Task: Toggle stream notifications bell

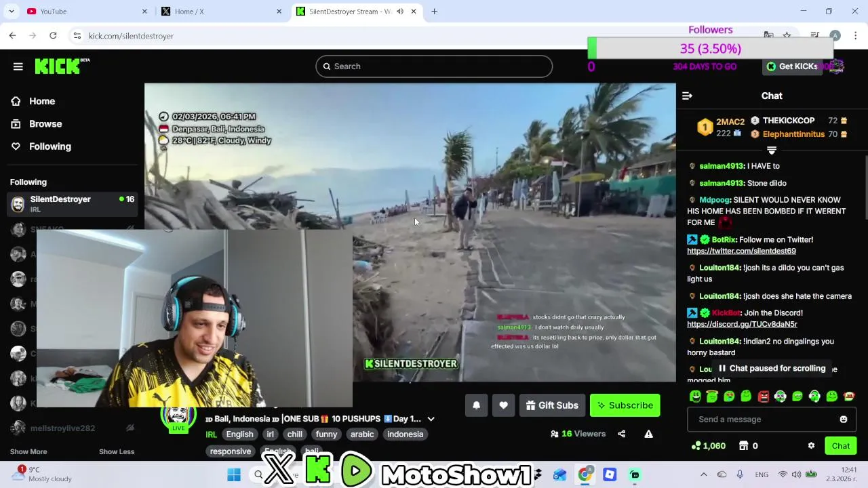Action: click(476, 405)
